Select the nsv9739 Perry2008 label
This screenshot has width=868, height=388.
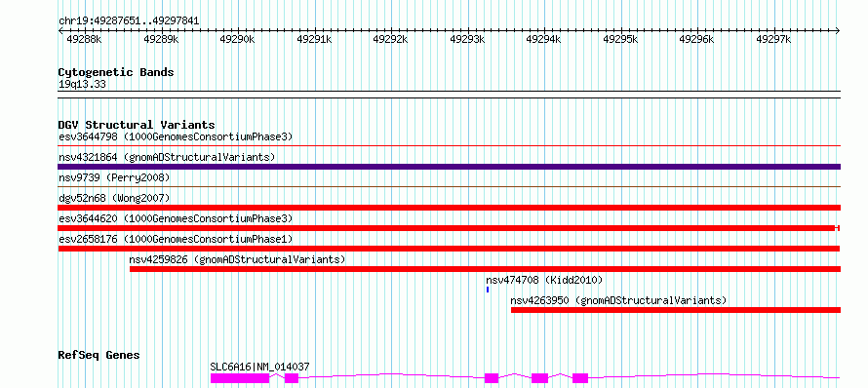coord(114,177)
